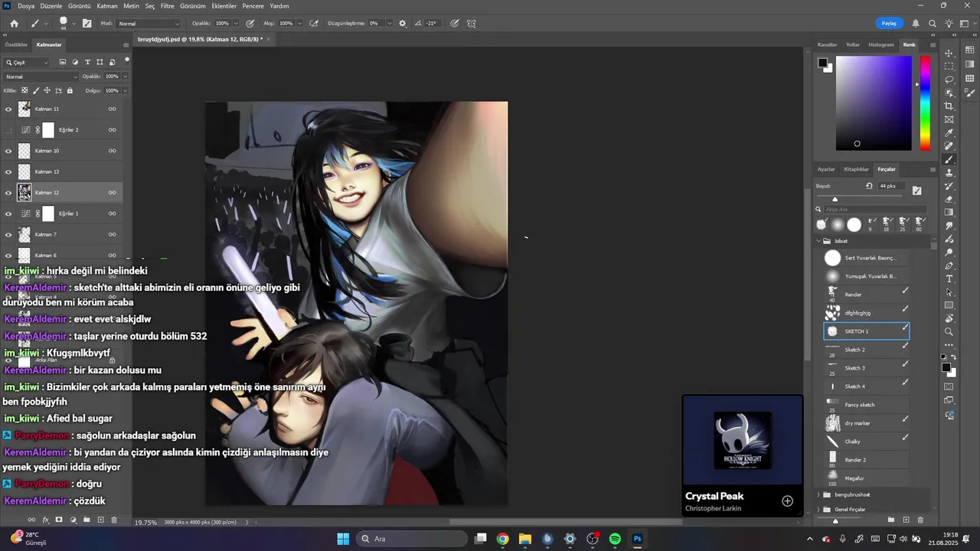
Task: Choose the Chalky brush preset
Action: point(867,442)
